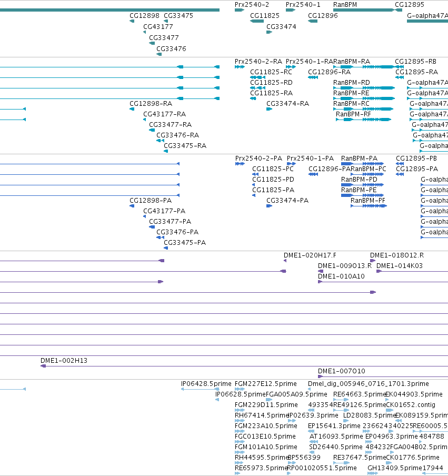Click BAC DME1-010A10
The image size is (448, 476).
point(341,276)
